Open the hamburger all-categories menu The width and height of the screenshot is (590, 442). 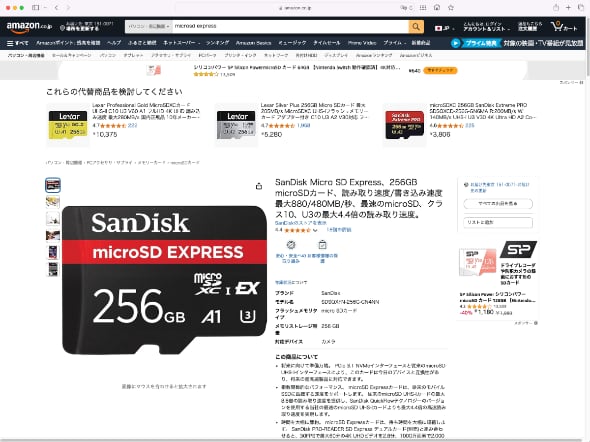tap(17, 43)
